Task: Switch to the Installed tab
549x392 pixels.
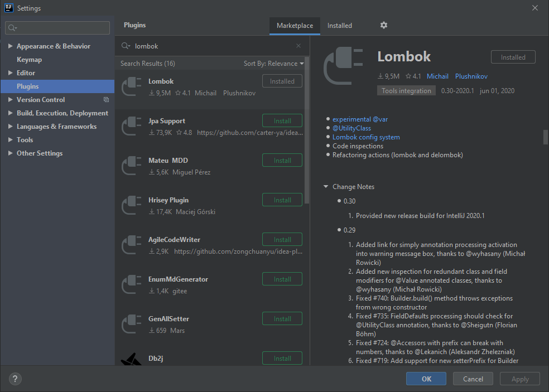Action: [340, 26]
